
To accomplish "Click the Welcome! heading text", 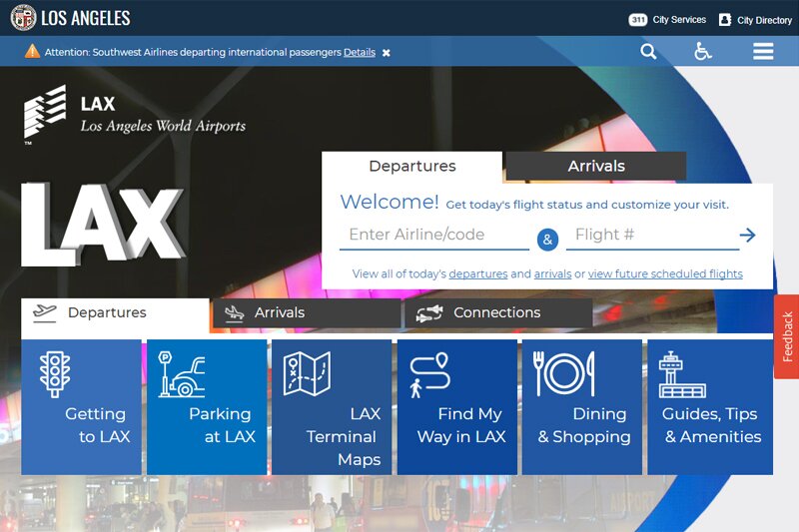I will tap(390, 202).
